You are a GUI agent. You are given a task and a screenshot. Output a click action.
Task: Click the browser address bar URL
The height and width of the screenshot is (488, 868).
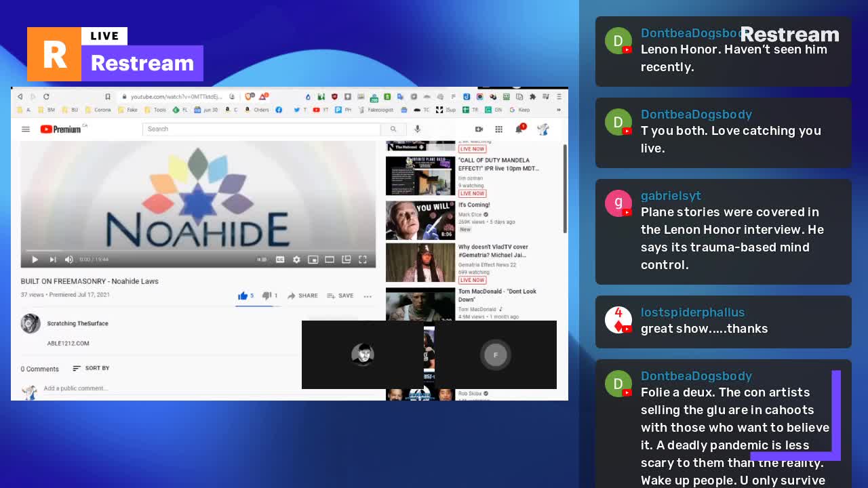pyautogui.click(x=176, y=97)
